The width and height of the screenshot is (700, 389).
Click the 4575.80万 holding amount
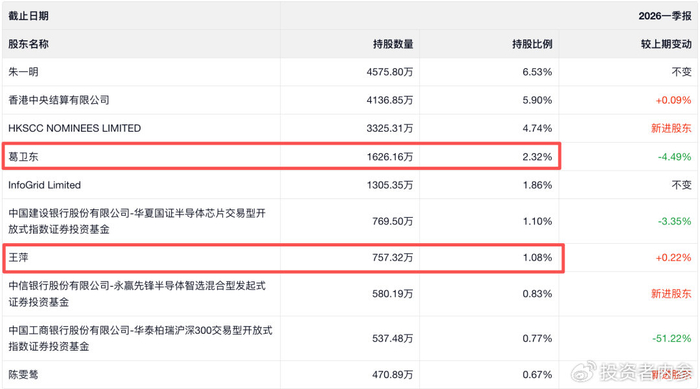pos(390,71)
